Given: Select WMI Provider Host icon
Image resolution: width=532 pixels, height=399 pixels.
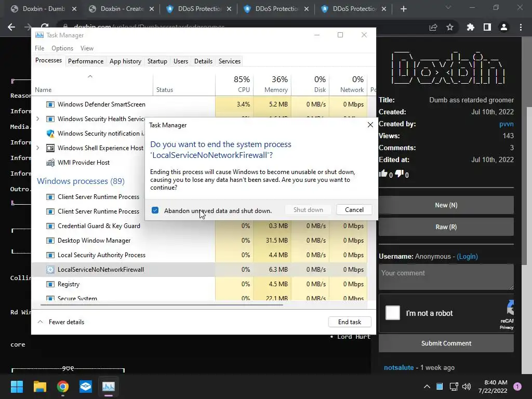Looking at the screenshot, I should point(50,163).
